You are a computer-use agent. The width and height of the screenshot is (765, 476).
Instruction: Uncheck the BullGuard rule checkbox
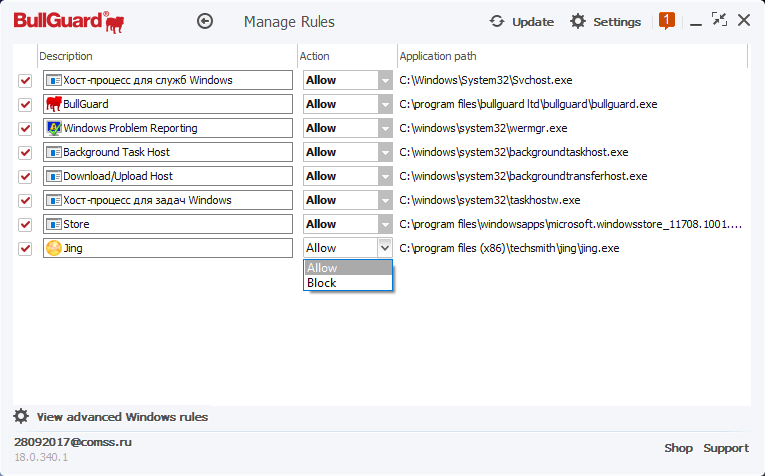point(25,104)
